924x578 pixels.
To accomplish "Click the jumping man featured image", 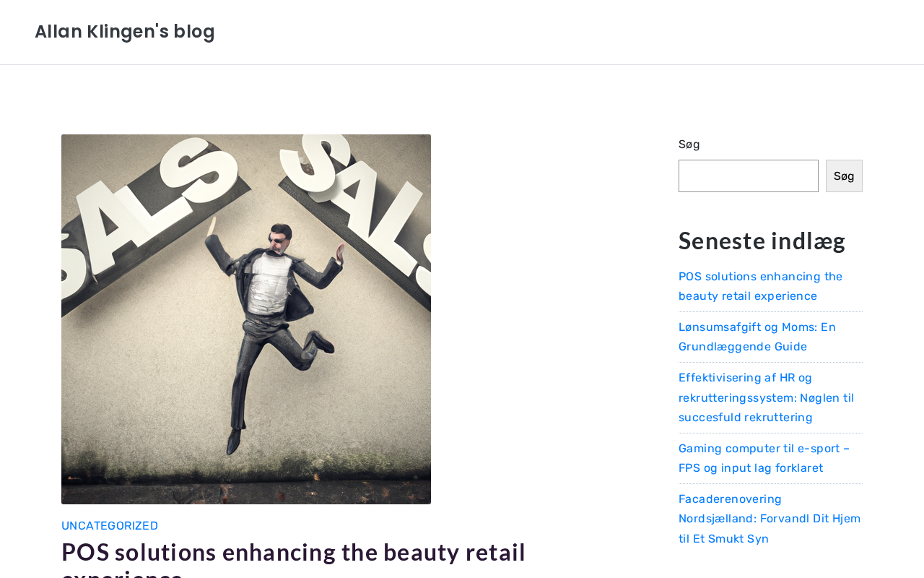I will [x=246, y=319].
